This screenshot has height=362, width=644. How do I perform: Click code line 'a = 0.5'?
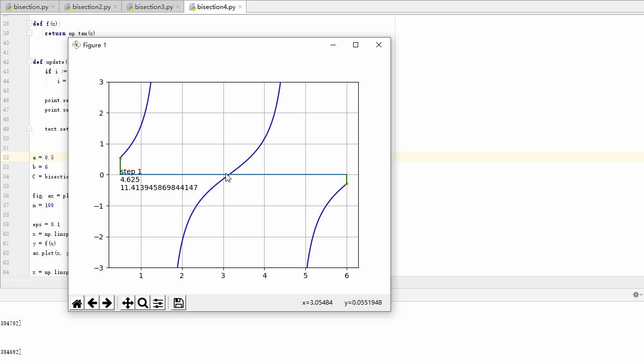(43, 157)
